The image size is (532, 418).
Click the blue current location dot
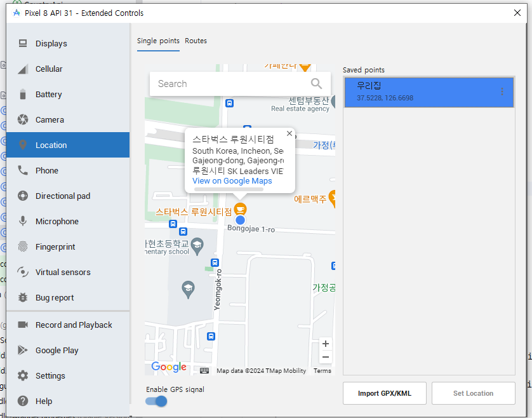coord(240,220)
